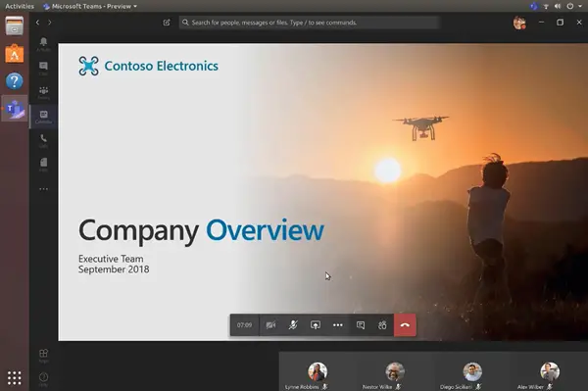Open Files in the left sidebar
Viewport: 588px width, 391px height.
pyautogui.click(x=43, y=165)
